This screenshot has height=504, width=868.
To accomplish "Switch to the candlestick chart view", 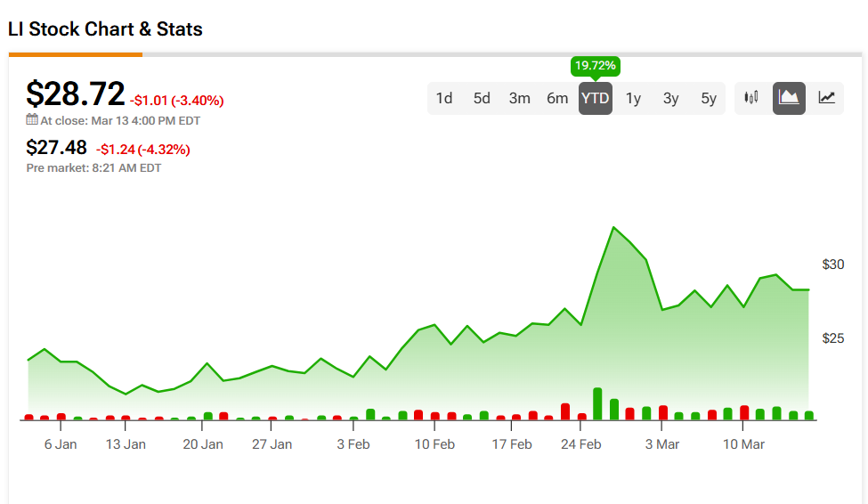I will point(751,98).
